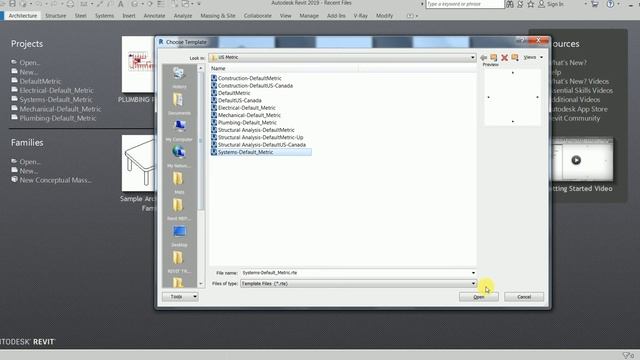640x360 pixels.
Task: Expand the Look in folder dropdown
Action: [x=473, y=58]
